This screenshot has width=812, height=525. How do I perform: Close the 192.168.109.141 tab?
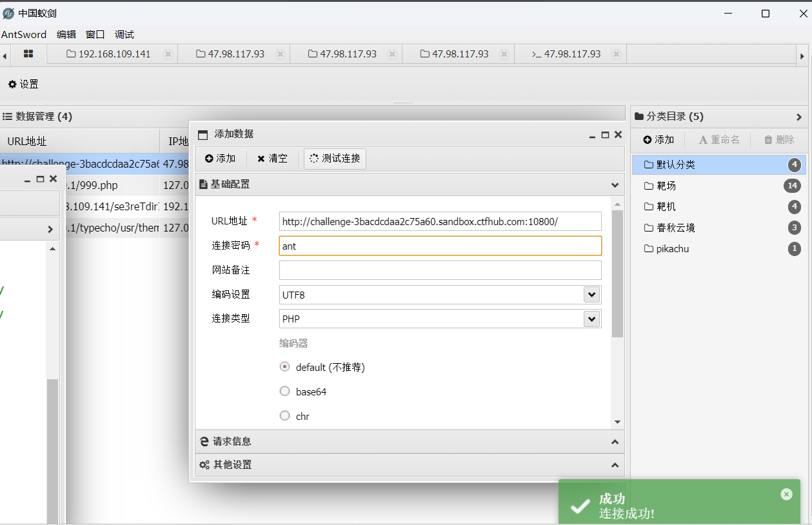[x=168, y=54]
